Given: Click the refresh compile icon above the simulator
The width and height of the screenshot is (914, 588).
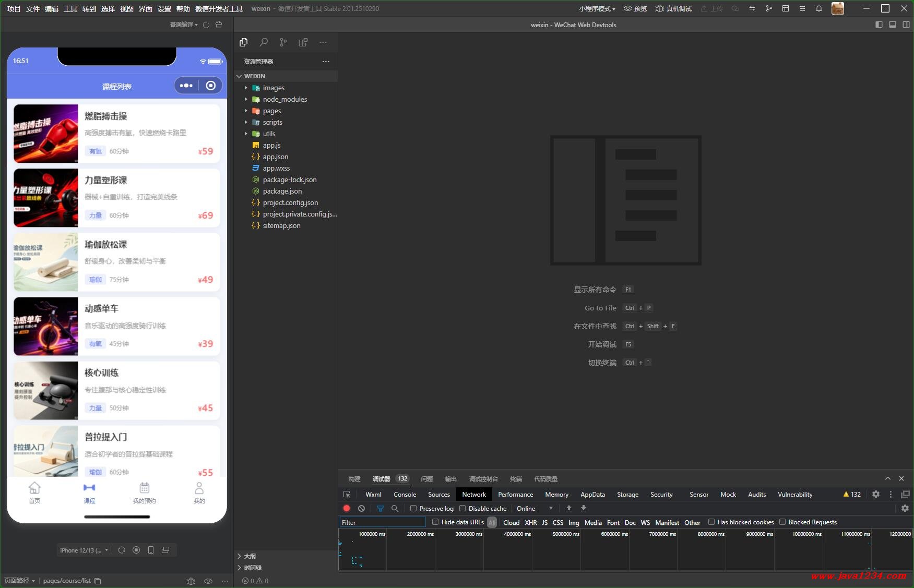Looking at the screenshot, I should (206, 25).
